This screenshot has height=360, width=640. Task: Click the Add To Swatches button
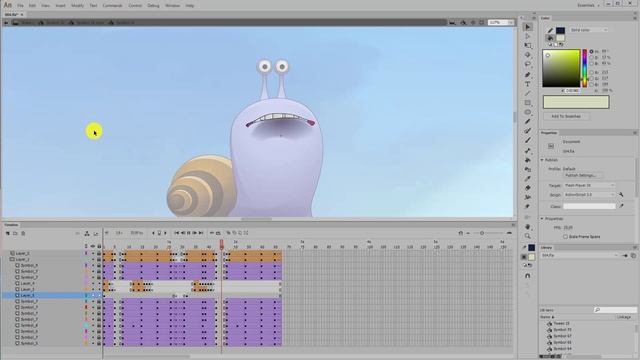(x=566, y=116)
